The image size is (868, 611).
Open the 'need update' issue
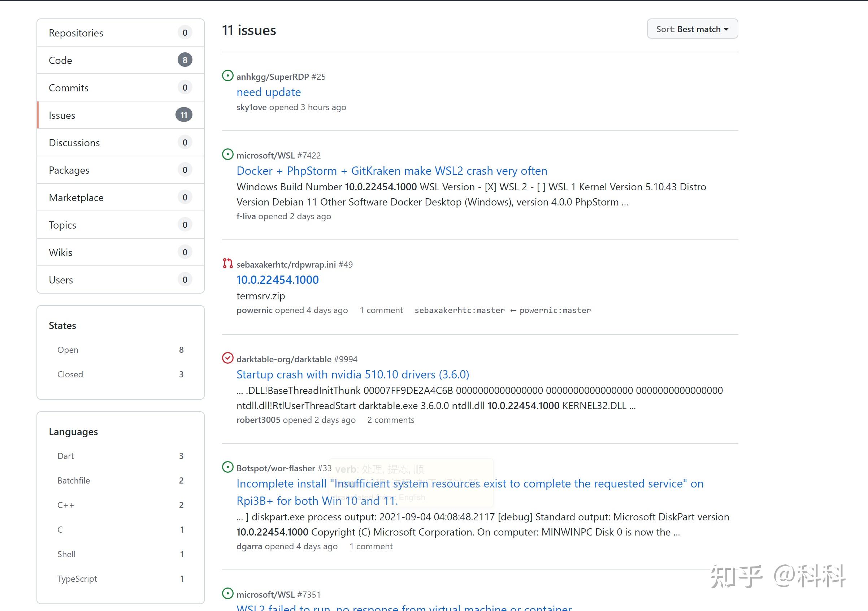pos(268,92)
